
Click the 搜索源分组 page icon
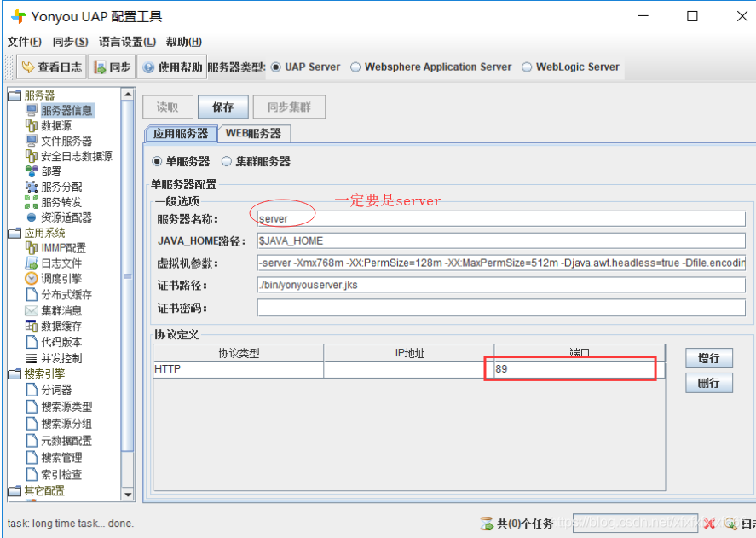pos(32,423)
